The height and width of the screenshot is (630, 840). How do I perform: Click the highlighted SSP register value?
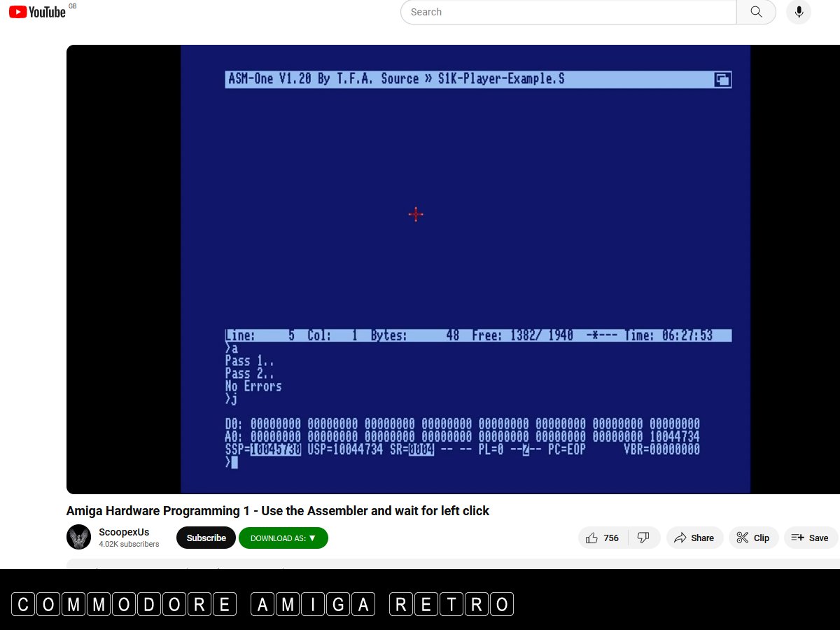coord(276,449)
